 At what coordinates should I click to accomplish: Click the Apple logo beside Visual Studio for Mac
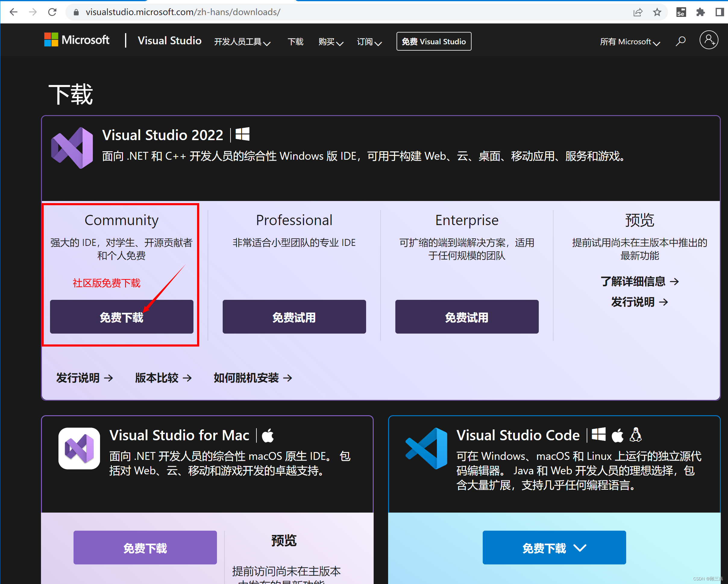(x=268, y=435)
